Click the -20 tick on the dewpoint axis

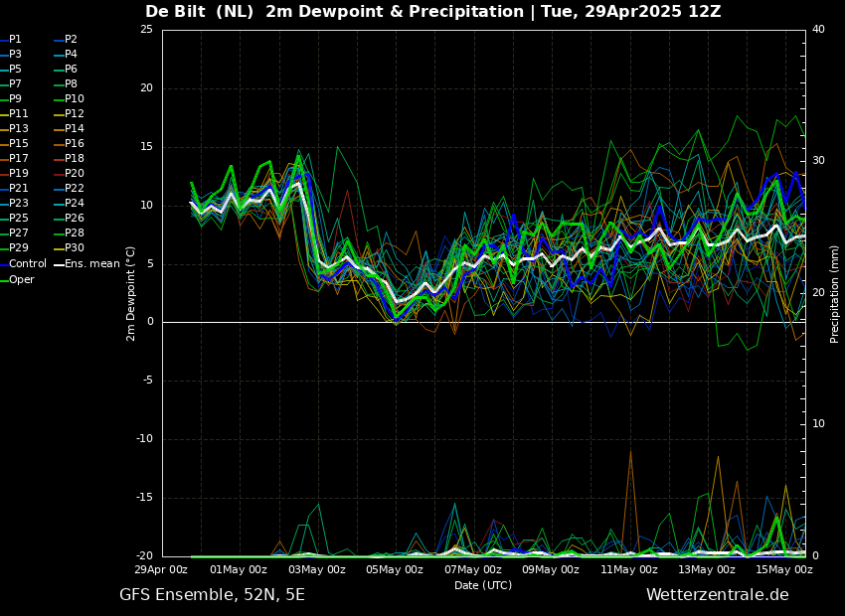pyautogui.click(x=145, y=556)
